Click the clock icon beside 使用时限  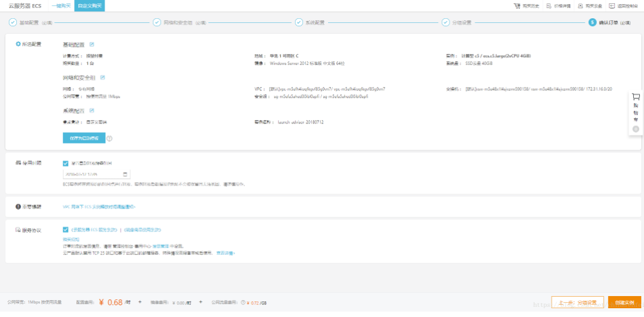click(18, 163)
